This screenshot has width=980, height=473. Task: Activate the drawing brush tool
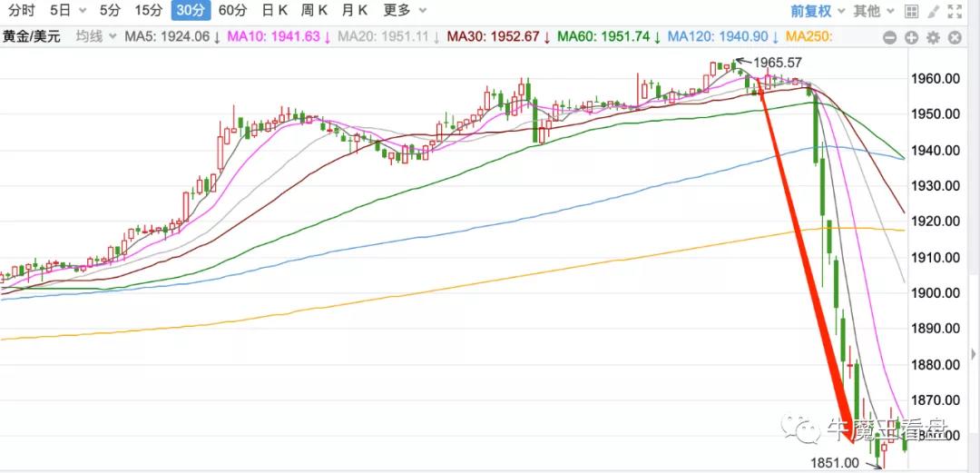coord(933,11)
